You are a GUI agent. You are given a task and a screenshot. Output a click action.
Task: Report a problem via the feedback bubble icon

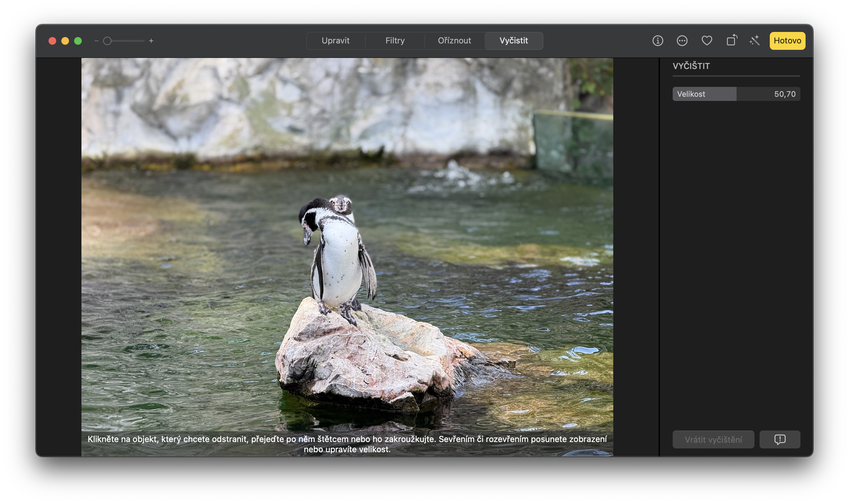[779, 439]
